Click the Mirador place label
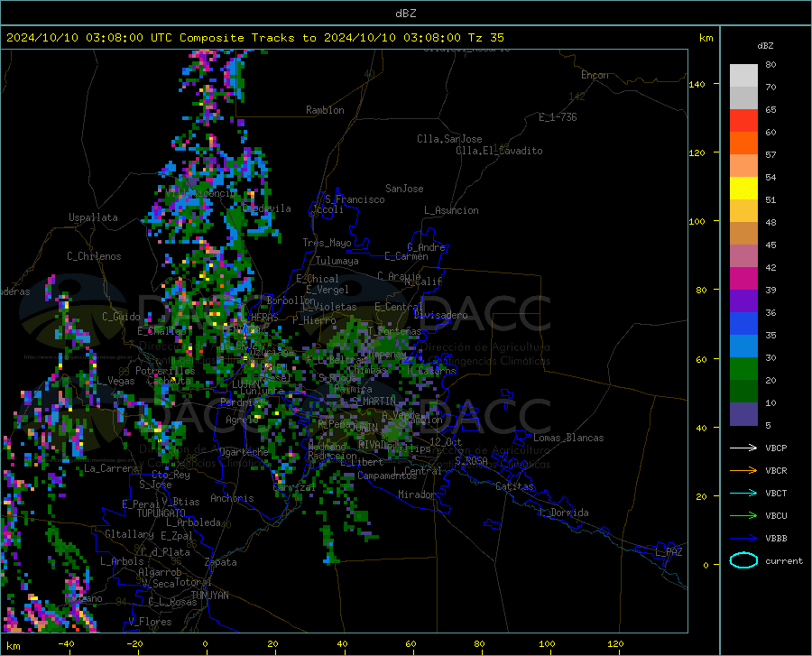The image size is (812, 656). pyautogui.click(x=416, y=494)
